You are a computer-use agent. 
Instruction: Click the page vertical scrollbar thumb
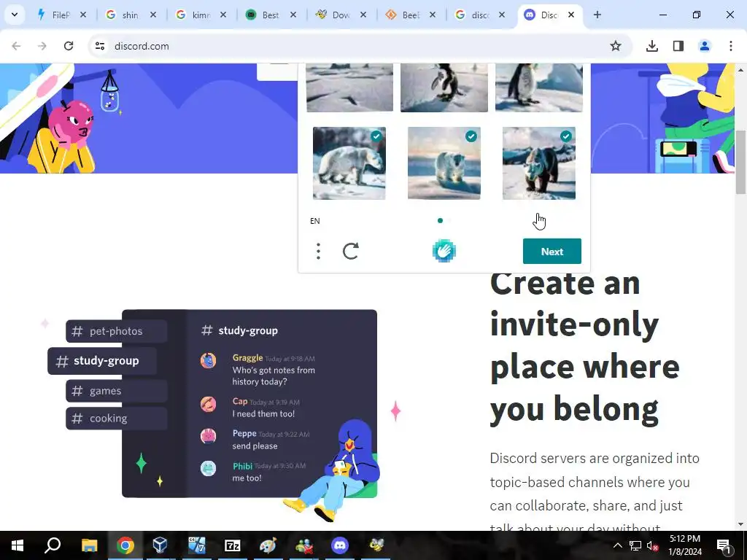click(740, 162)
